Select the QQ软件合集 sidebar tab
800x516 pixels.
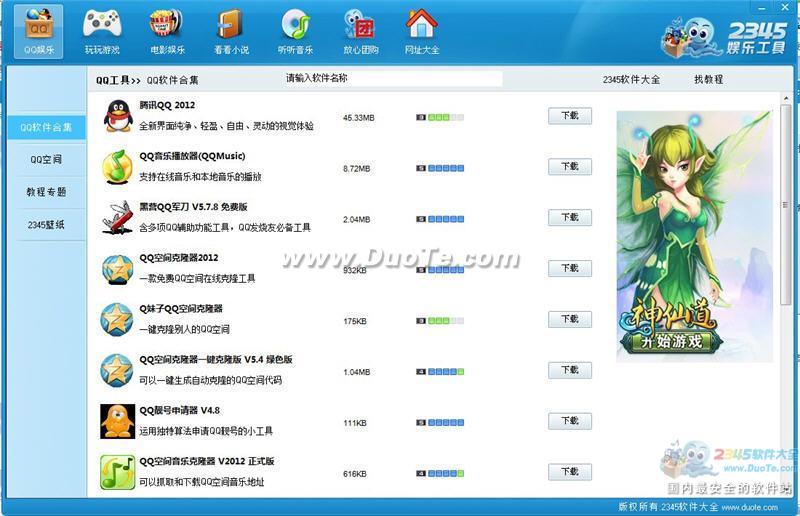pyautogui.click(x=46, y=127)
